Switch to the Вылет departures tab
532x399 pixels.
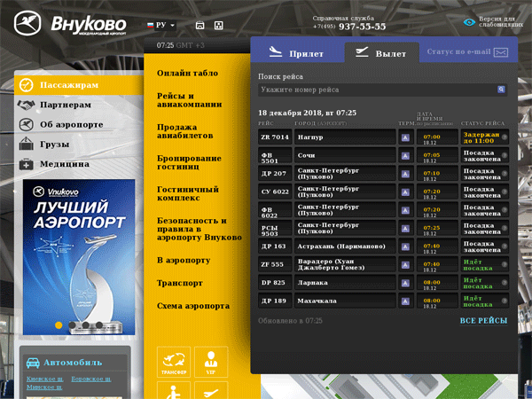(381, 53)
